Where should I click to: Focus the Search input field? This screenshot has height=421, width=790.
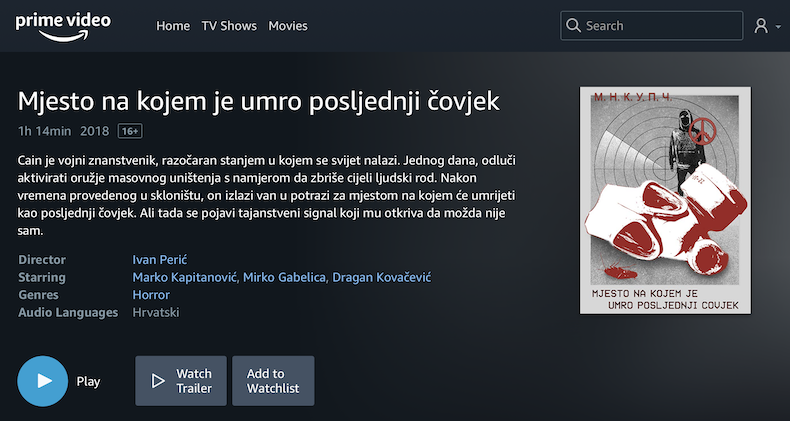point(651,26)
